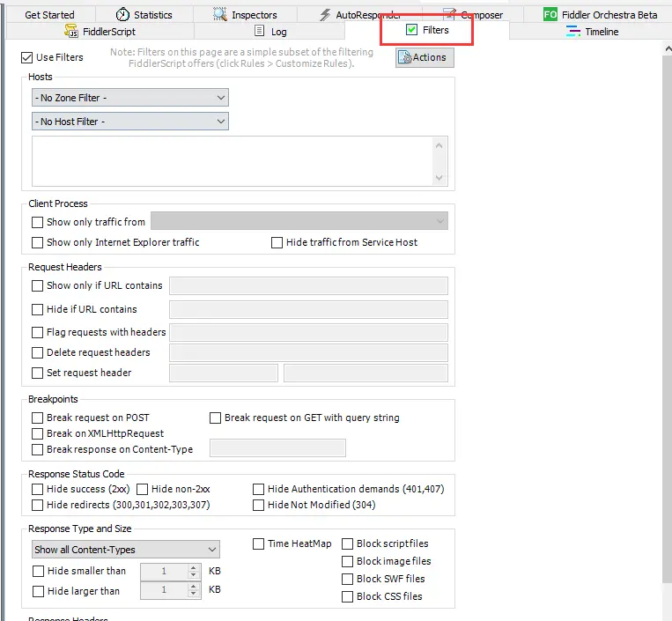This screenshot has width=672, height=621.
Task: Click the Log document icon
Action: pos(259,31)
